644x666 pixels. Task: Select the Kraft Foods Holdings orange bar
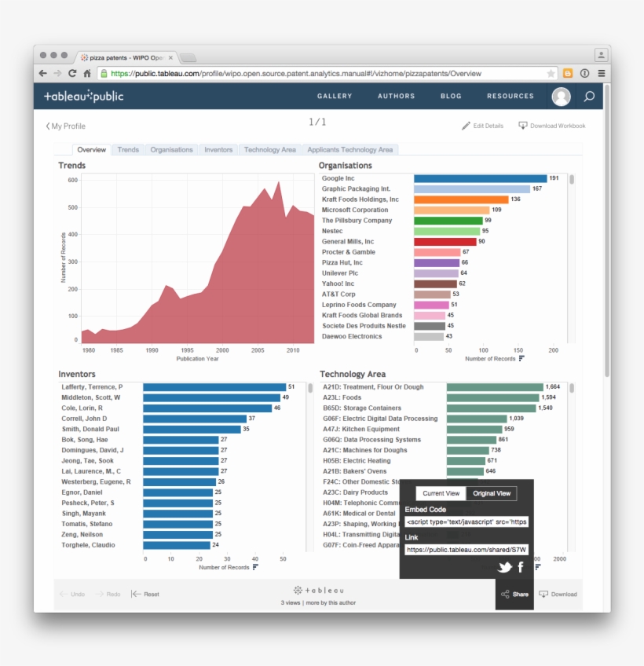coord(461,199)
